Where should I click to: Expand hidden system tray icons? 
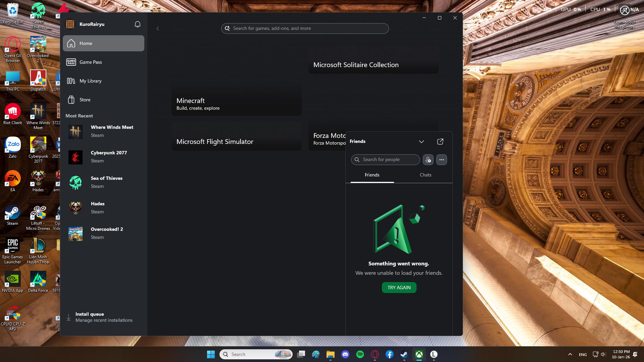(x=569, y=354)
